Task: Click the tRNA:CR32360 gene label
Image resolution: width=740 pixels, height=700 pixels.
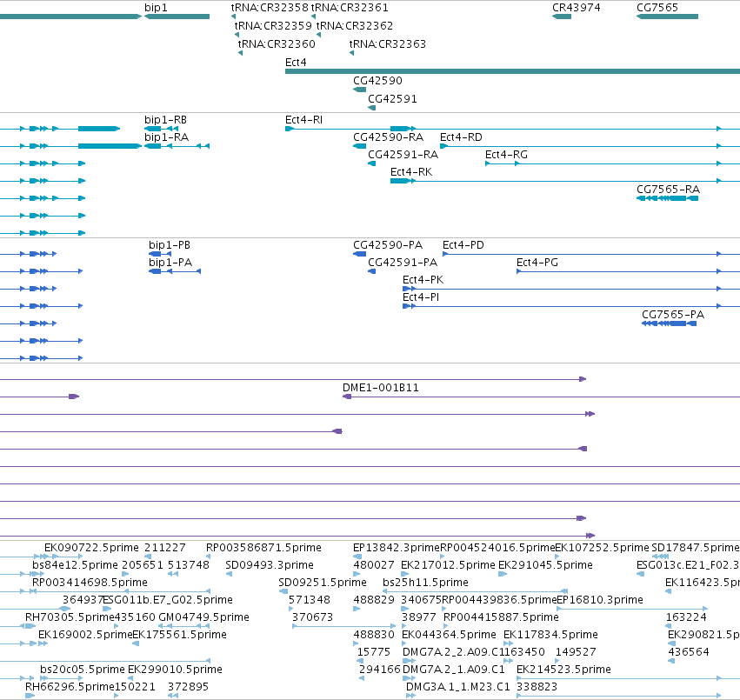Action: coord(277,43)
